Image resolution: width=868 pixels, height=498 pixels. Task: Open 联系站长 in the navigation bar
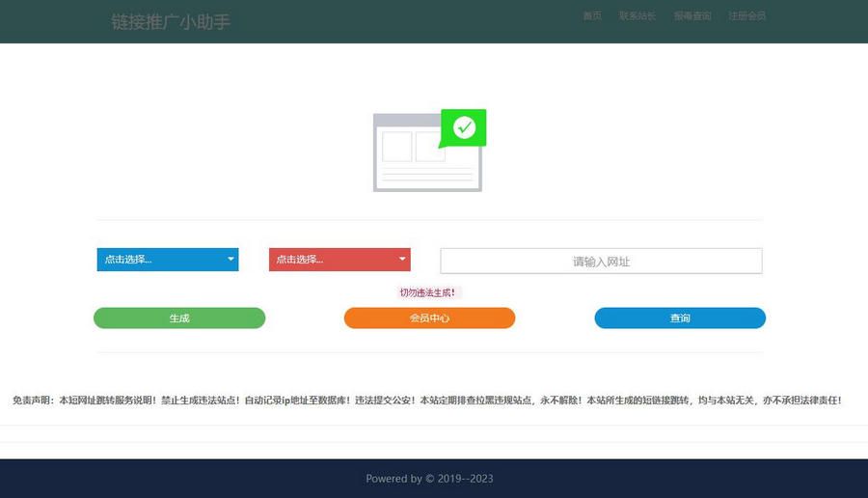pos(637,15)
